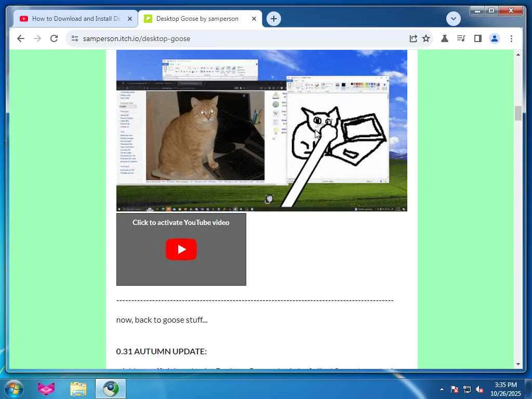The height and width of the screenshot is (399, 532).
Task: Share this page icon
Action: point(413,38)
